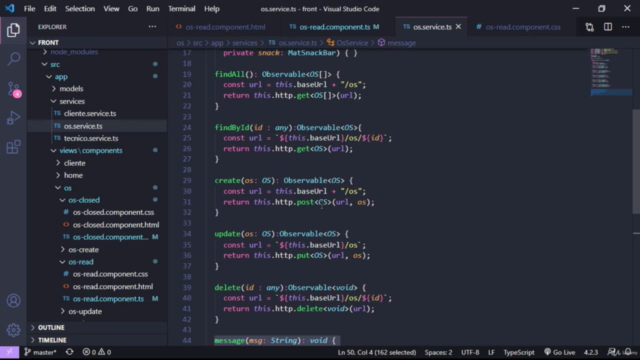640x360 pixels.
Task: Click the editor vertical scrollbar
Action: click(636, 161)
